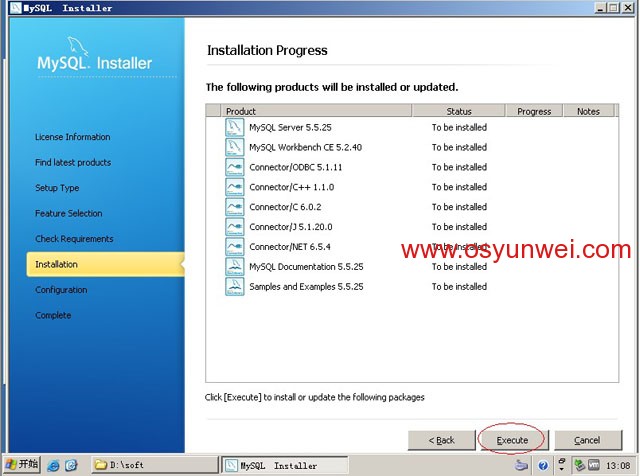
Task: Select the MySQL Server 5.5.25 row text
Action: [x=290, y=127]
